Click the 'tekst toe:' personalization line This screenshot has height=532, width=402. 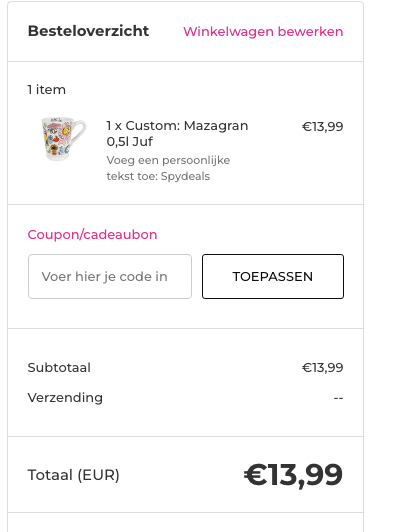tap(132, 176)
